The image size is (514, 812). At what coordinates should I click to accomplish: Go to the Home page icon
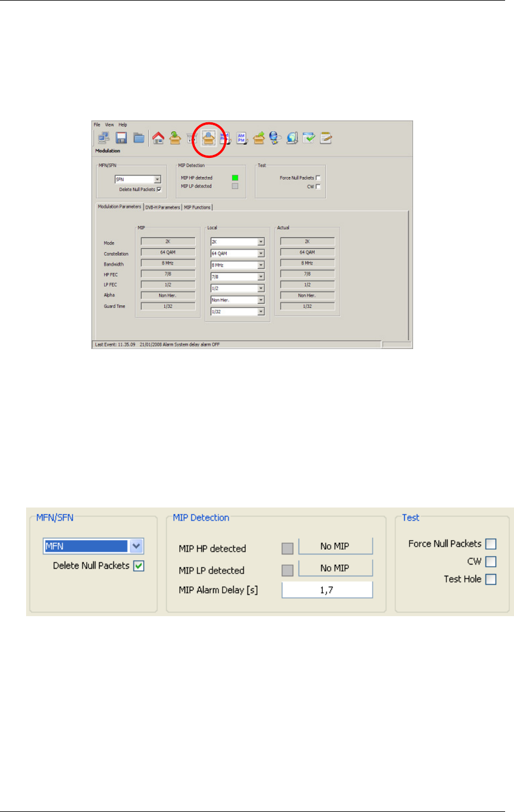tap(158, 138)
